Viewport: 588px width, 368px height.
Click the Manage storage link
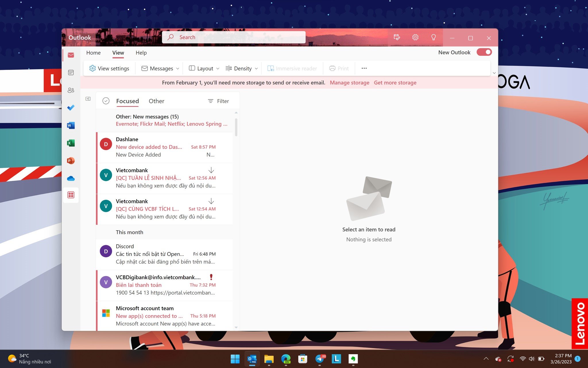click(349, 83)
